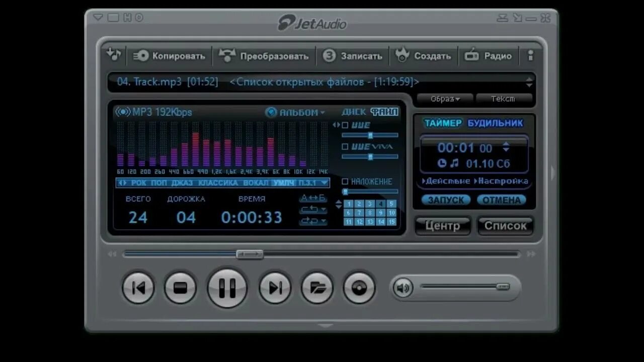Click the ЗАПУСК button
644x362 pixels.
tap(446, 200)
